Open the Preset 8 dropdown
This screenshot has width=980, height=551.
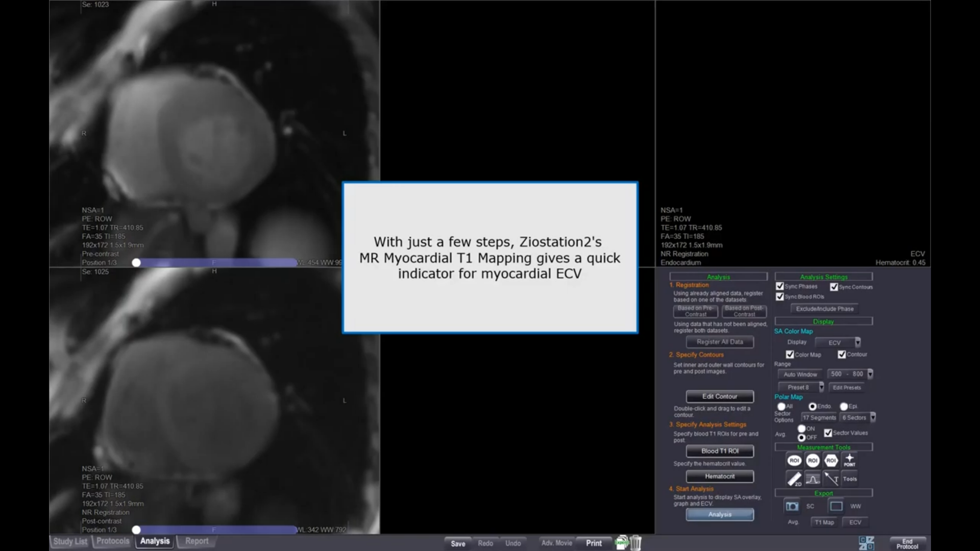click(x=801, y=387)
